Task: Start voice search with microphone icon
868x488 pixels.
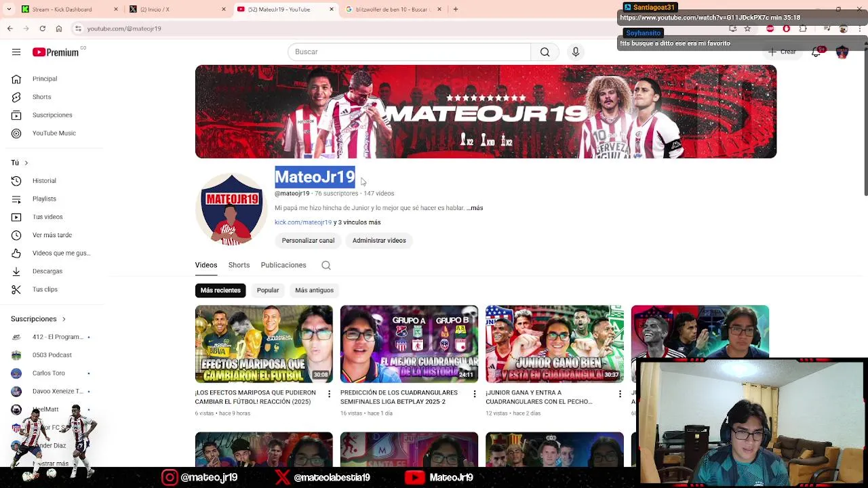Action: coord(576,52)
